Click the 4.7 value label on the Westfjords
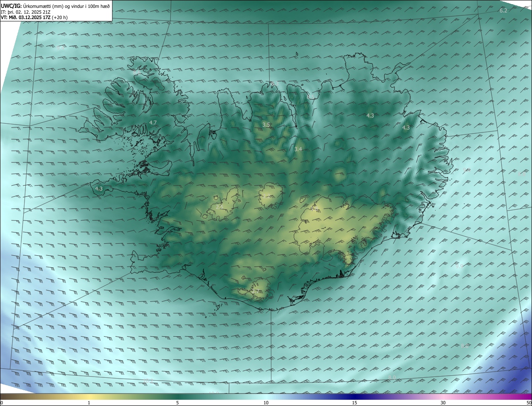This screenshot has height=406, width=532. 153,122
